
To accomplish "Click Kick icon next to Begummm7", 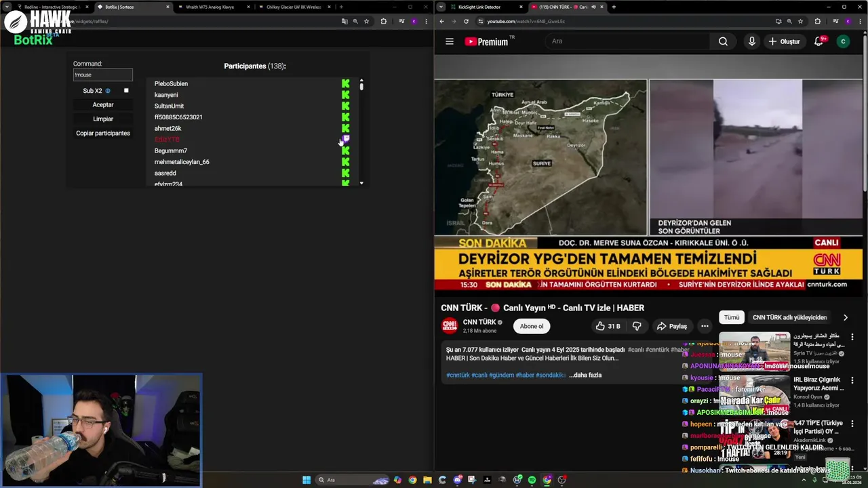I will point(346,150).
